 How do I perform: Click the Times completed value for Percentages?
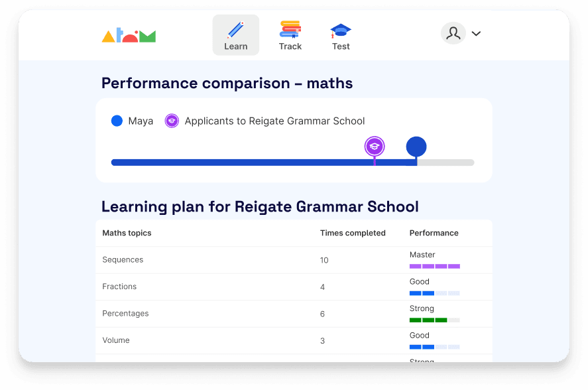(x=323, y=314)
